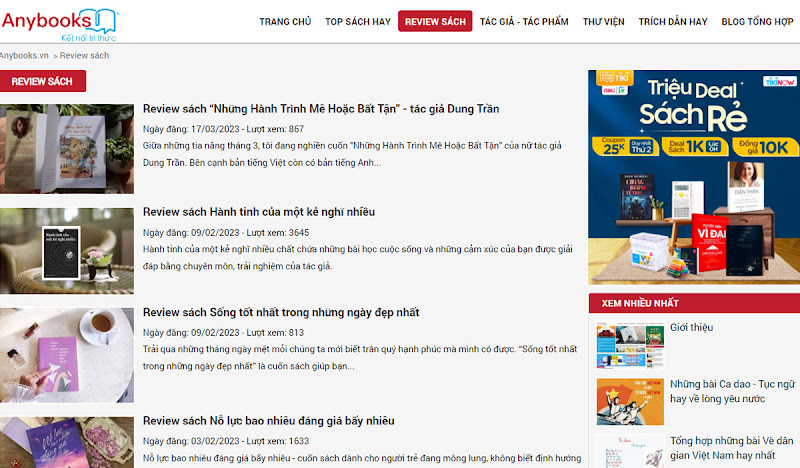Open Review sách Sống tốt nhất trong những ngày đẹp nhất
Image resolution: width=800 pixels, height=468 pixels.
click(281, 312)
